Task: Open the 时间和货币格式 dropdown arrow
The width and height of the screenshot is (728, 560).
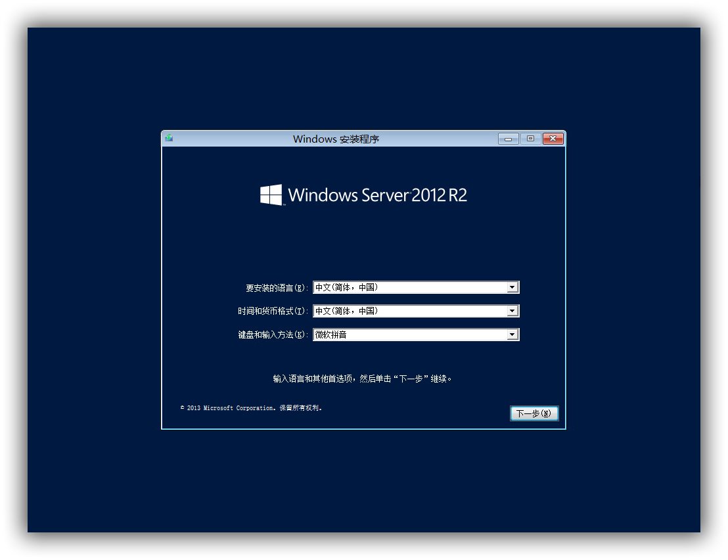Action: (x=512, y=311)
